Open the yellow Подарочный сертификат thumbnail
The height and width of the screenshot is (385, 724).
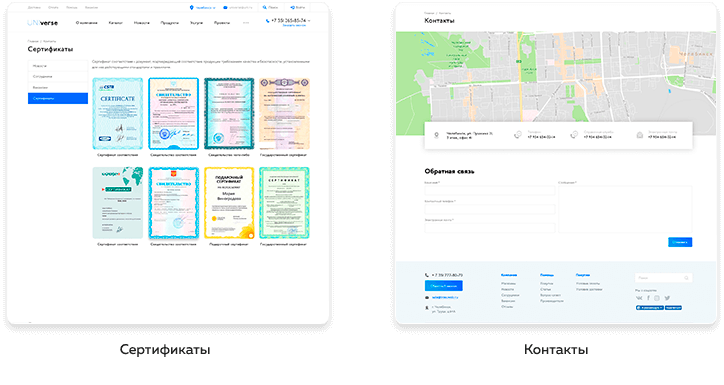[x=229, y=203]
